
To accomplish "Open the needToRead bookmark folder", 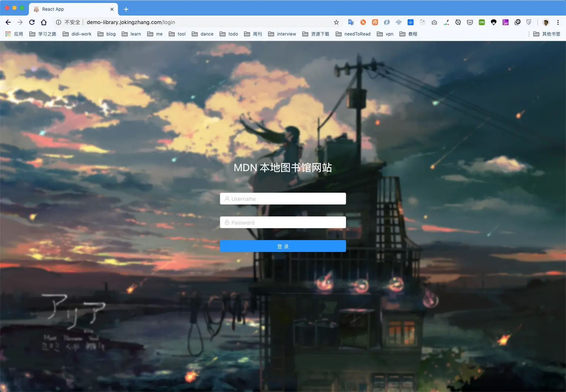I will point(353,34).
